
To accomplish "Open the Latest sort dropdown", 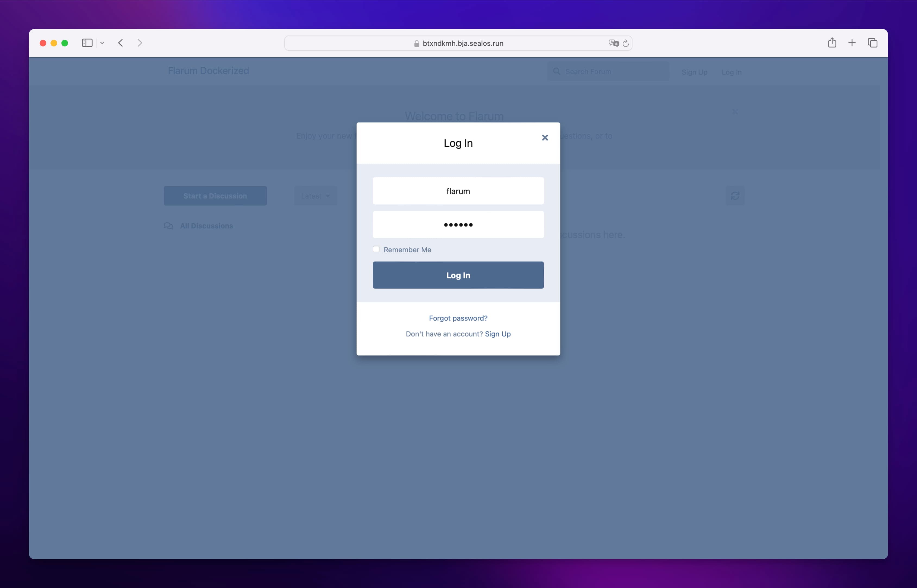I will pos(315,196).
